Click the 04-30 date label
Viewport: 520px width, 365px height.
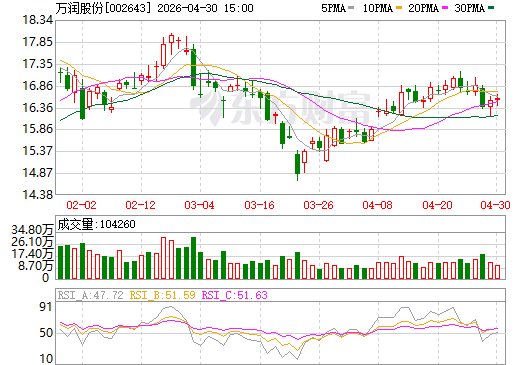(495, 205)
